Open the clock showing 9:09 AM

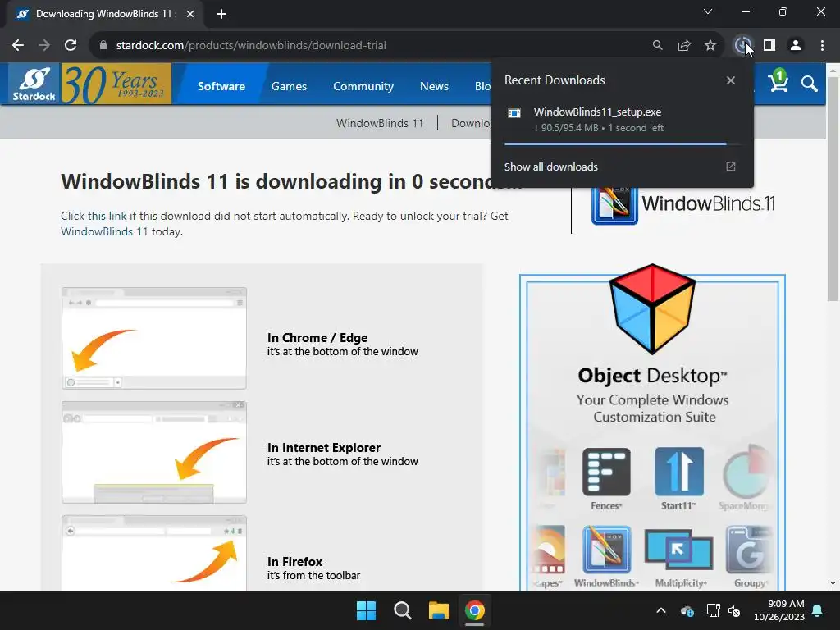click(x=779, y=610)
